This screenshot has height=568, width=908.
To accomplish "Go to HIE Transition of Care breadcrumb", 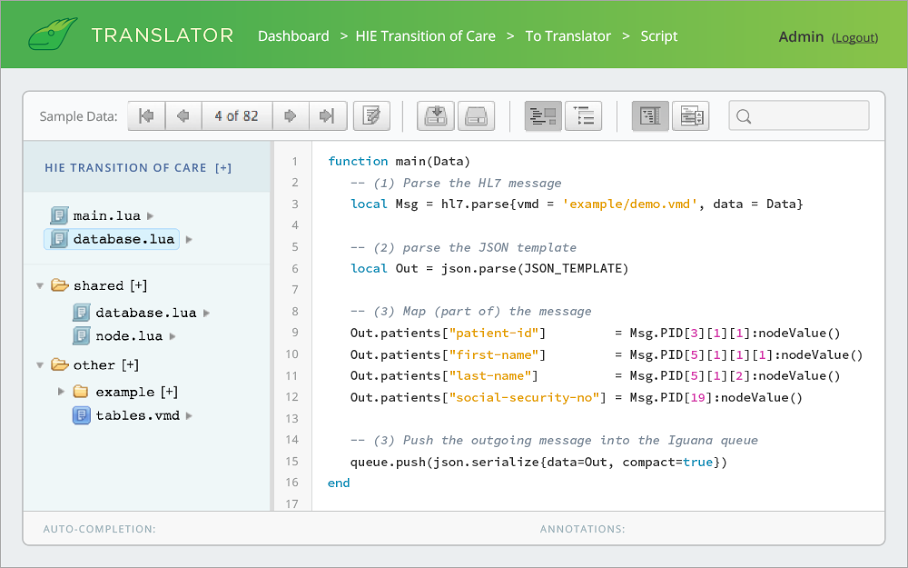I will point(425,36).
